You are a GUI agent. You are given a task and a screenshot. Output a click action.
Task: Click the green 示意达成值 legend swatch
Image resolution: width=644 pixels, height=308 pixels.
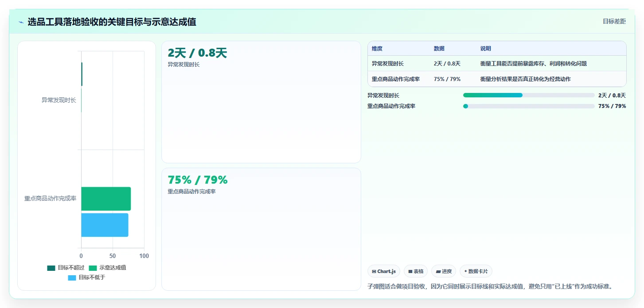click(93, 268)
